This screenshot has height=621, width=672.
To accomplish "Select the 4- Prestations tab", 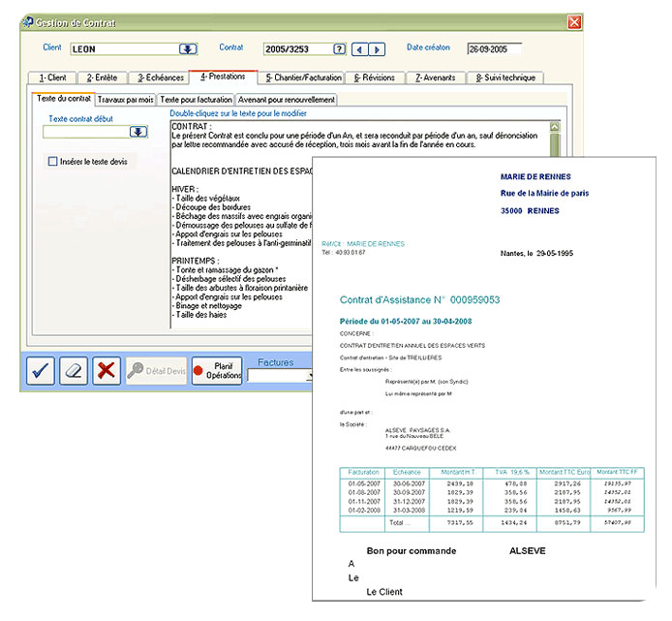I will pos(223,77).
